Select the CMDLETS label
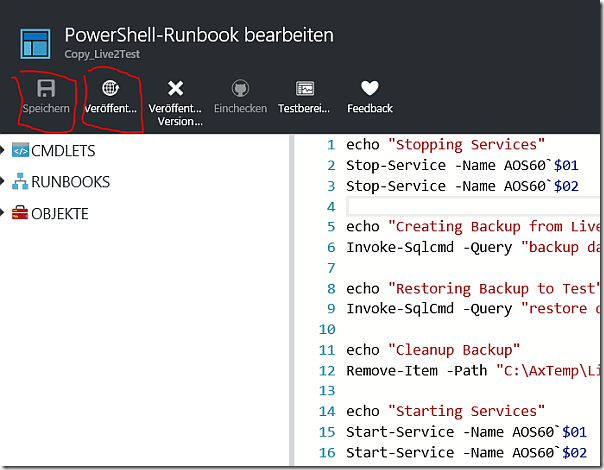Image resolution: width=604 pixels, height=470 pixels. coord(63,151)
